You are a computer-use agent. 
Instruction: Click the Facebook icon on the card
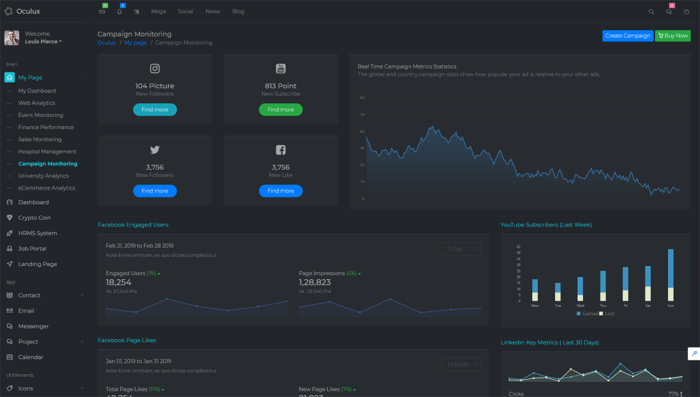point(280,150)
